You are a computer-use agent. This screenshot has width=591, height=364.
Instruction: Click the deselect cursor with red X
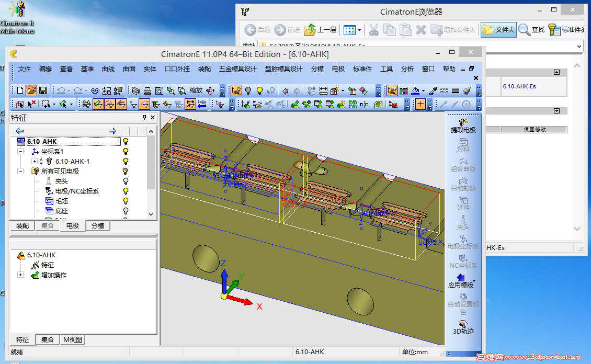coord(32,104)
